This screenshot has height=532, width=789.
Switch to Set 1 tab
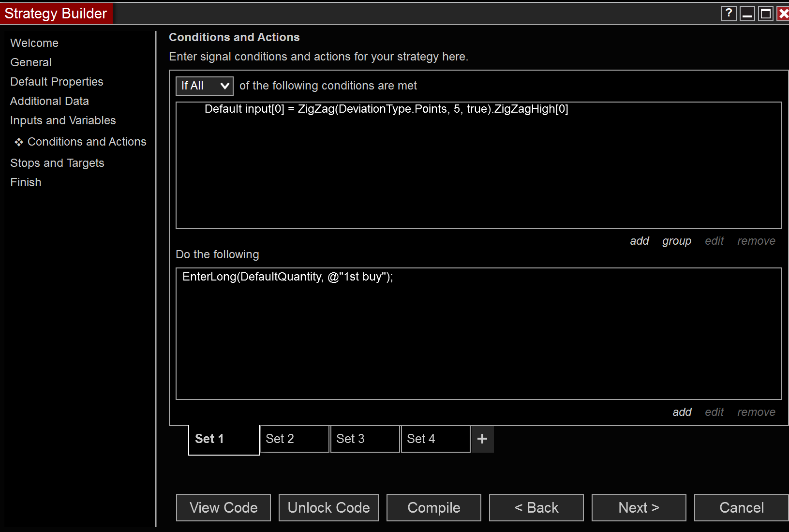(x=223, y=439)
